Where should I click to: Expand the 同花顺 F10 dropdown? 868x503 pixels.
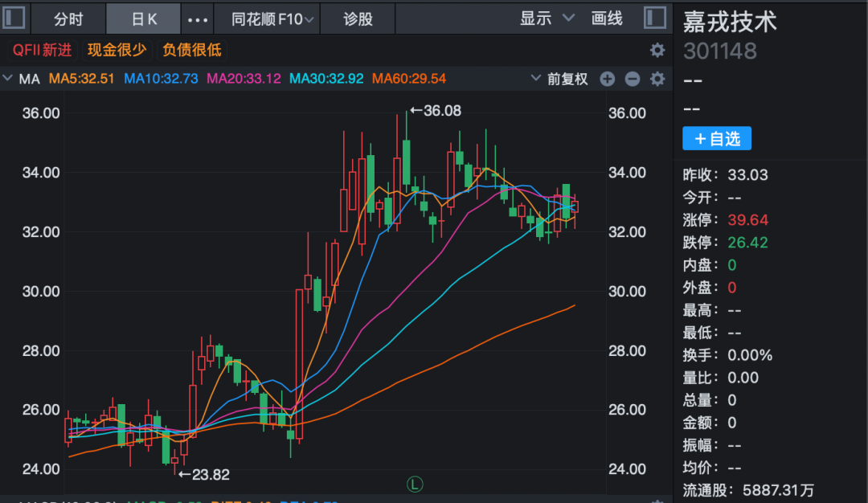point(272,18)
